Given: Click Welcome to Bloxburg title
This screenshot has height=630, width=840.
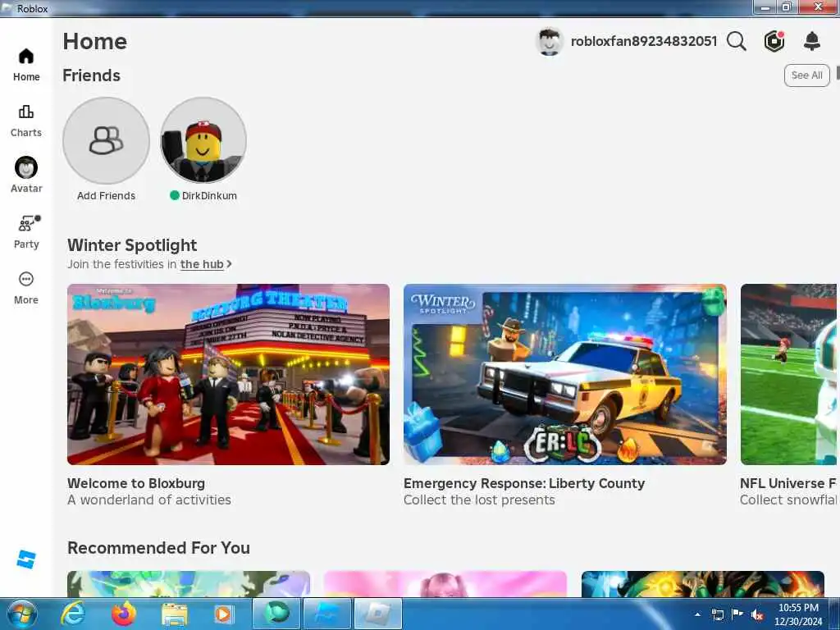Looking at the screenshot, I should [136, 483].
